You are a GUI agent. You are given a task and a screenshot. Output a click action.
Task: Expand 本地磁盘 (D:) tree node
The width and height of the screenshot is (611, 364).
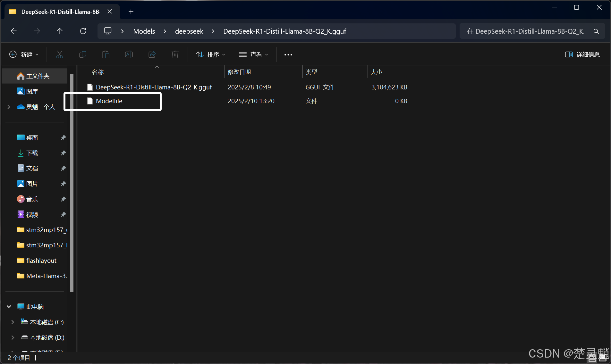pyautogui.click(x=13, y=337)
